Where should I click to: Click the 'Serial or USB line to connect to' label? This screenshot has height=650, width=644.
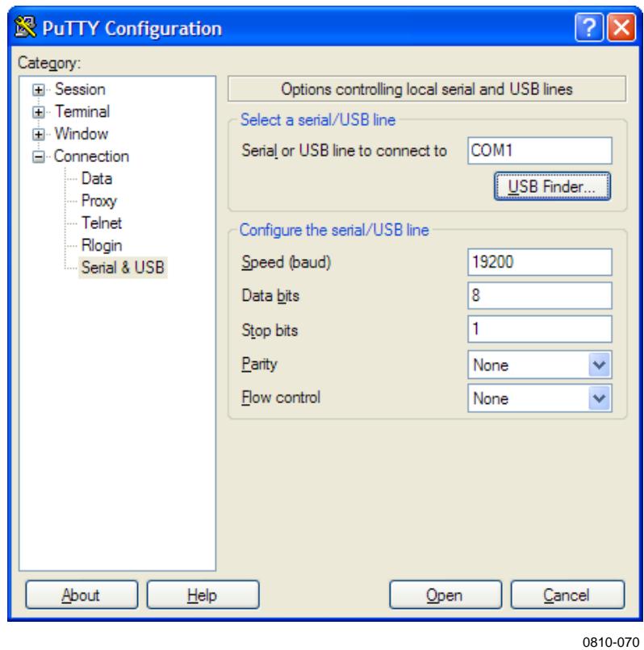(345, 151)
